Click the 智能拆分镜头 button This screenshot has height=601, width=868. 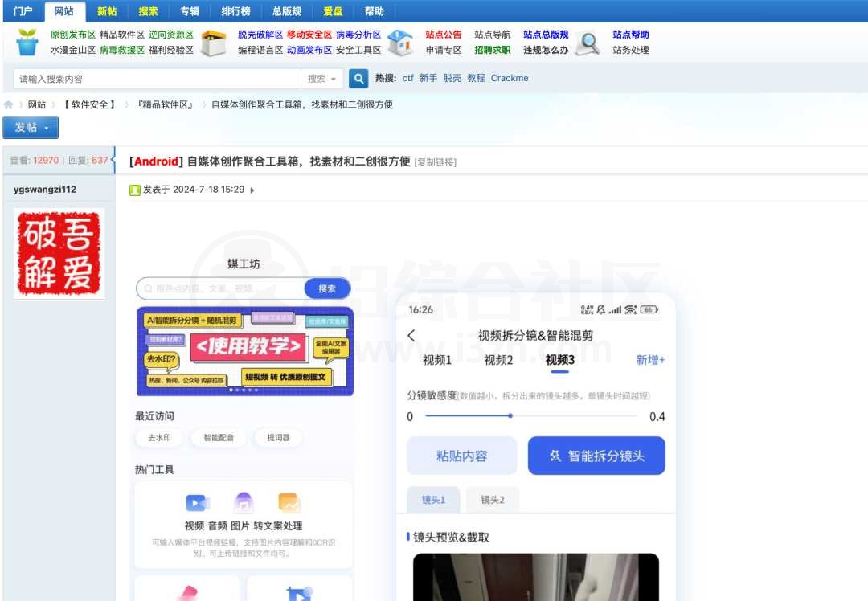coord(596,456)
